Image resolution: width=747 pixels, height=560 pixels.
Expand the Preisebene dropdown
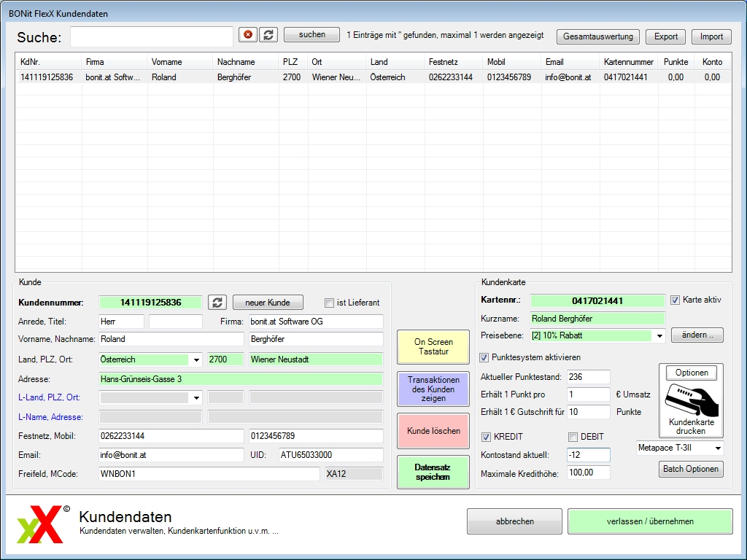pyautogui.click(x=659, y=335)
